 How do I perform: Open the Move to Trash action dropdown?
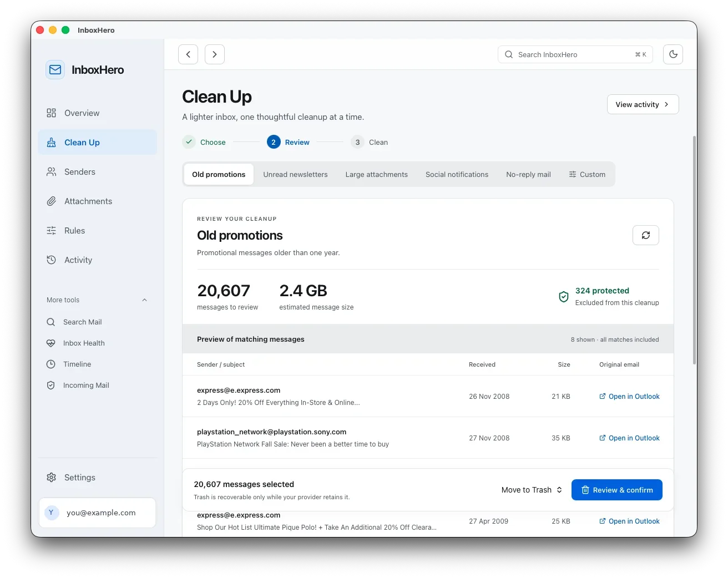(x=532, y=490)
